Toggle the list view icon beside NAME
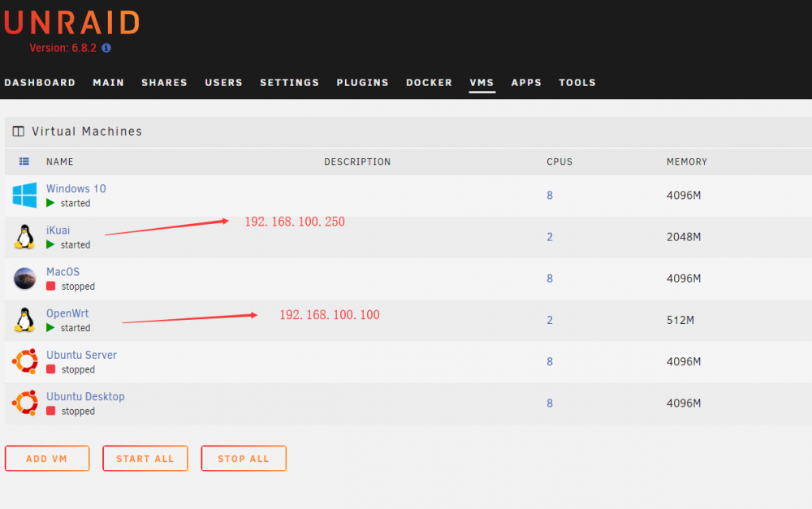The image size is (812, 509). [x=24, y=162]
